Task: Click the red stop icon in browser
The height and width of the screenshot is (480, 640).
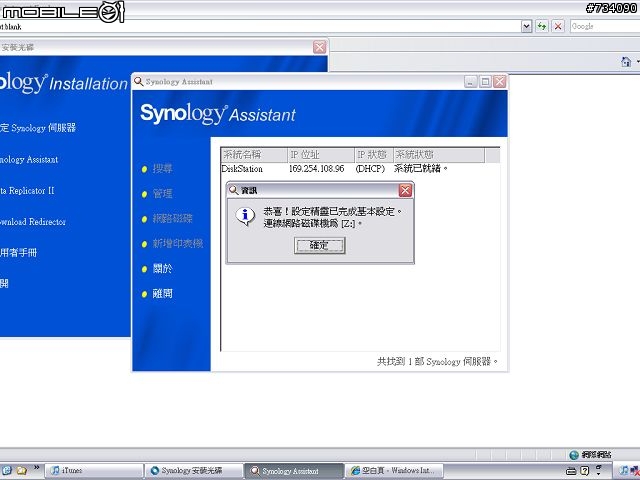Action: click(x=558, y=27)
